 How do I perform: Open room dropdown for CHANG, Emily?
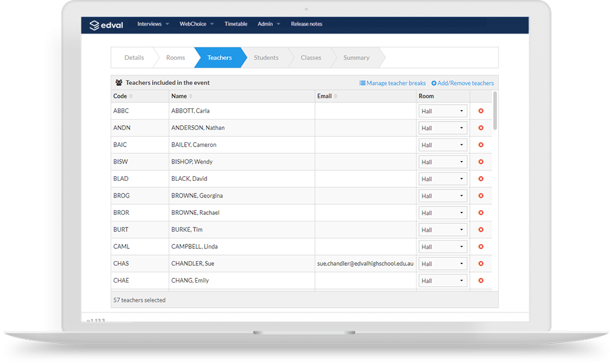442,281
